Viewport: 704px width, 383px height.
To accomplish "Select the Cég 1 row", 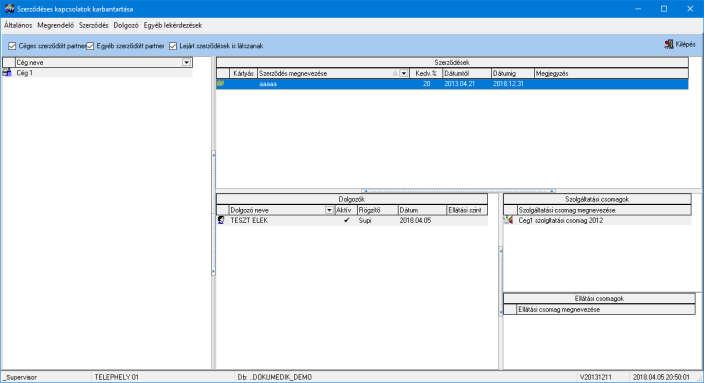I will coord(97,73).
